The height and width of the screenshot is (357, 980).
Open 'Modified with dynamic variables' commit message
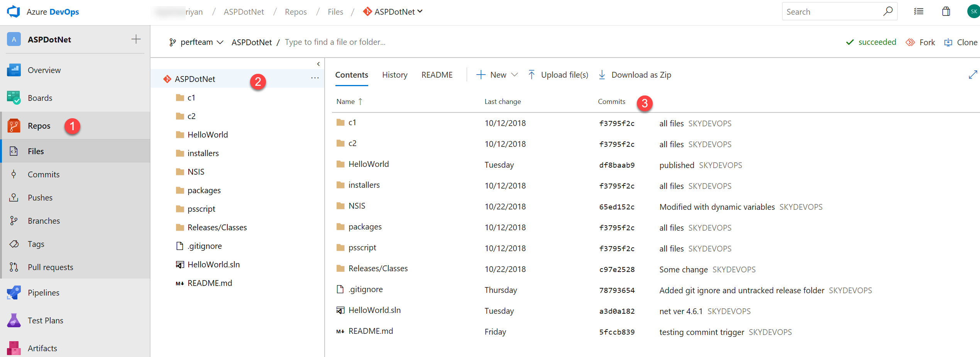tap(717, 207)
